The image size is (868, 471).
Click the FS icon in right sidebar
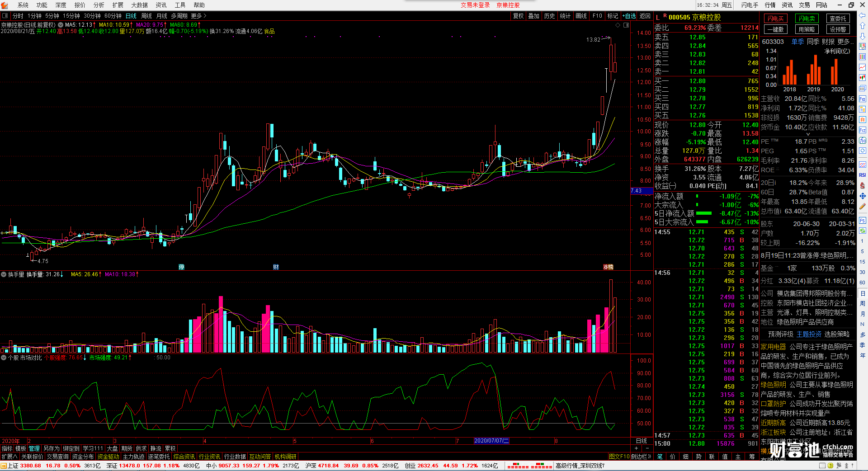(x=863, y=220)
